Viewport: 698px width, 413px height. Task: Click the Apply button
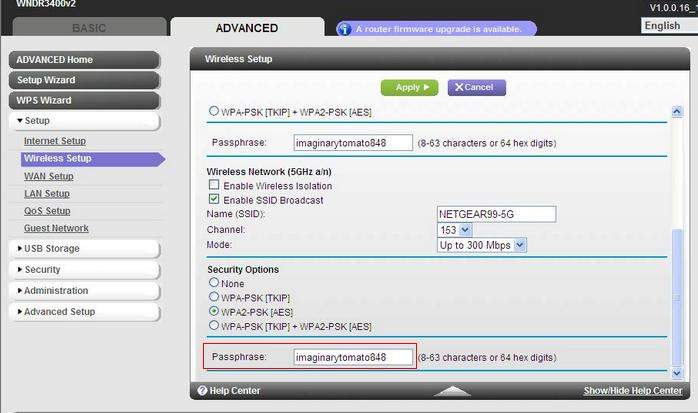(x=410, y=87)
